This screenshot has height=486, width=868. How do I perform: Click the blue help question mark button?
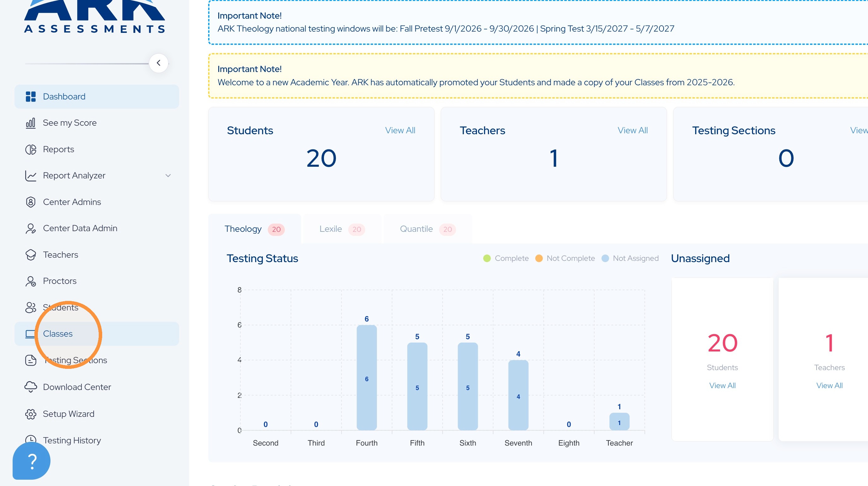[x=31, y=461]
